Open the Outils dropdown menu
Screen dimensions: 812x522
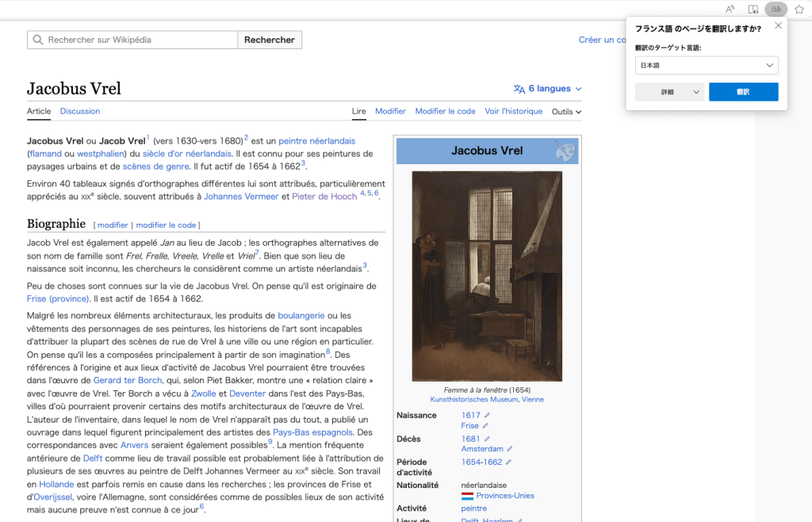(x=566, y=112)
